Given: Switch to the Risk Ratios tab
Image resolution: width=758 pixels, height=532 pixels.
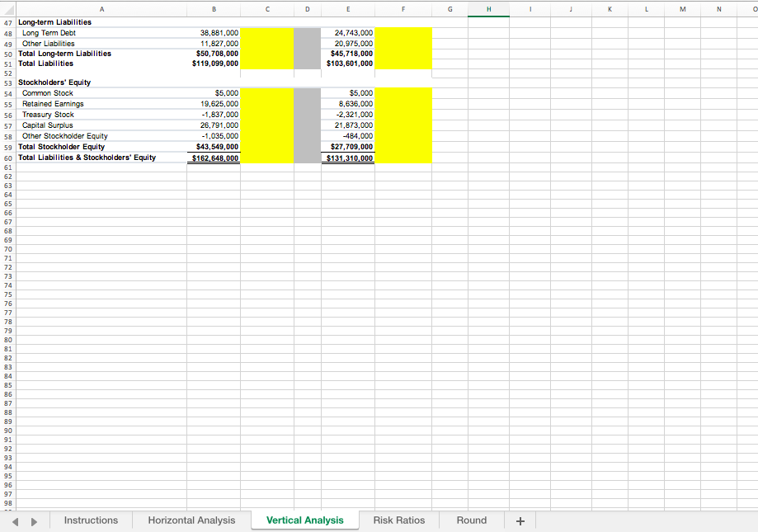Looking at the screenshot, I should point(398,520).
